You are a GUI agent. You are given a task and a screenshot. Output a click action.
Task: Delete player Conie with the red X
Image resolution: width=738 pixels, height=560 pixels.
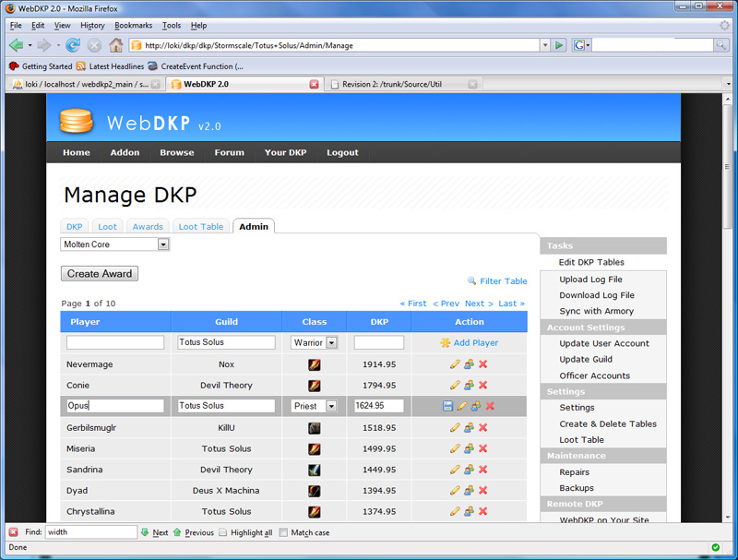tap(483, 386)
